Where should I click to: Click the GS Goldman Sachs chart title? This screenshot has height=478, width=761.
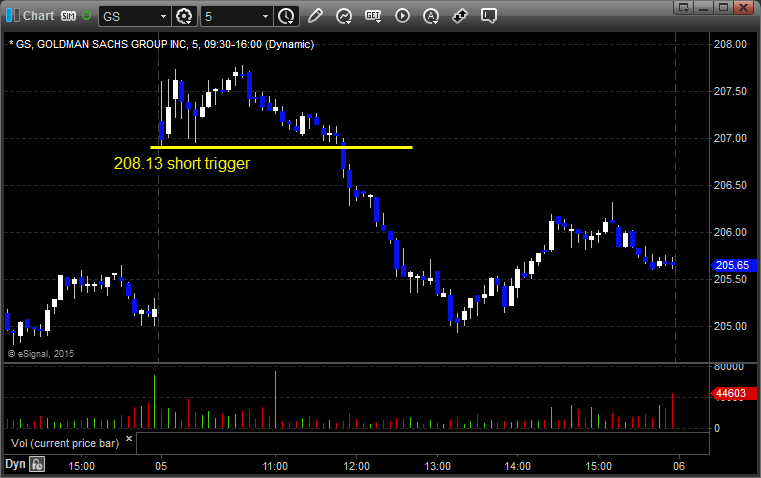click(162, 44)
